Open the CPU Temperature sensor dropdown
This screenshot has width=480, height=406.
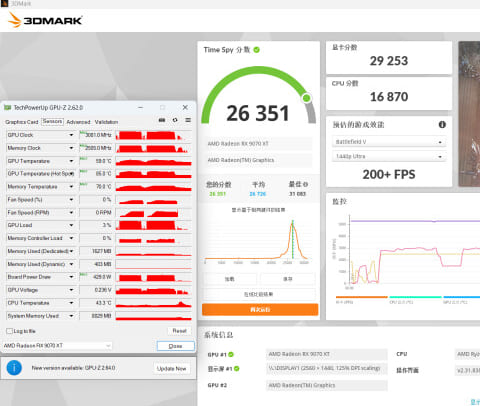coord(71,303)
